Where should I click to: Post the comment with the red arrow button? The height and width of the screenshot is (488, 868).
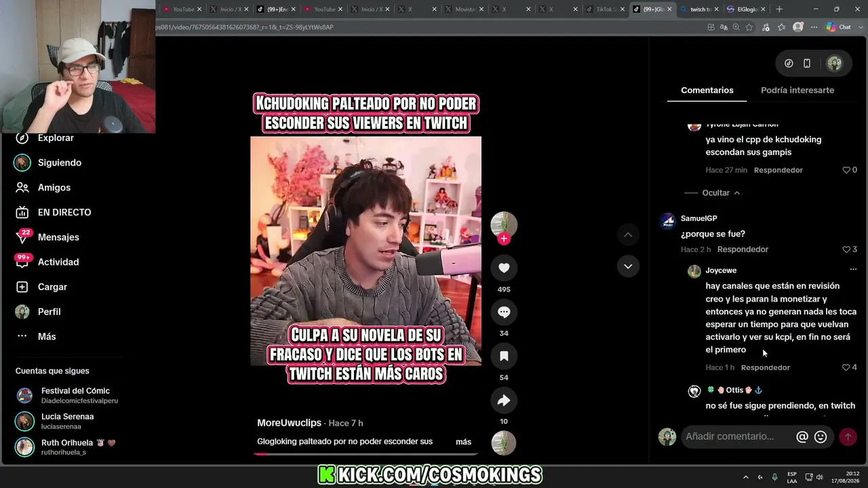click(848, 437)
